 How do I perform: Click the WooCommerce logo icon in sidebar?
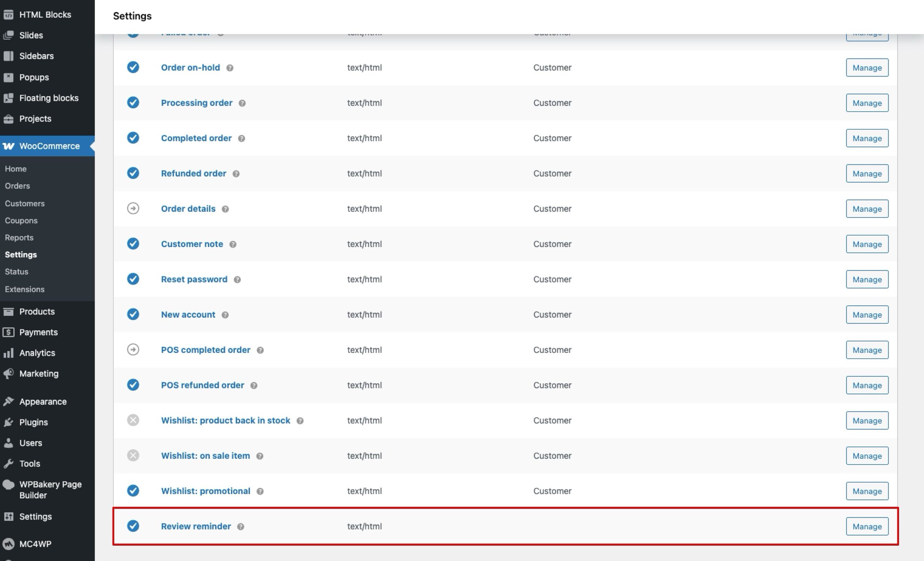click(x=9, y=146)
